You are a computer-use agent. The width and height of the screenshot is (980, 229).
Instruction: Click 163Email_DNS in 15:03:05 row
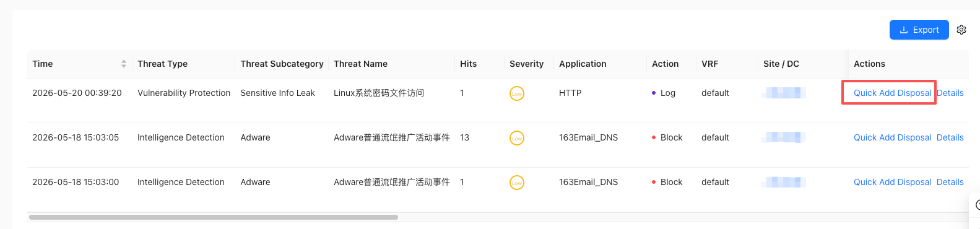588,137
